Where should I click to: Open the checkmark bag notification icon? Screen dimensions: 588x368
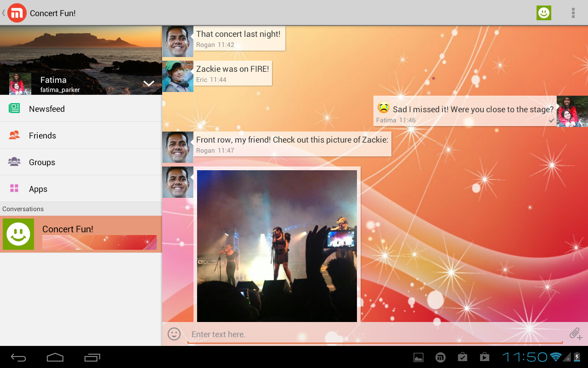tap(463, 357)
